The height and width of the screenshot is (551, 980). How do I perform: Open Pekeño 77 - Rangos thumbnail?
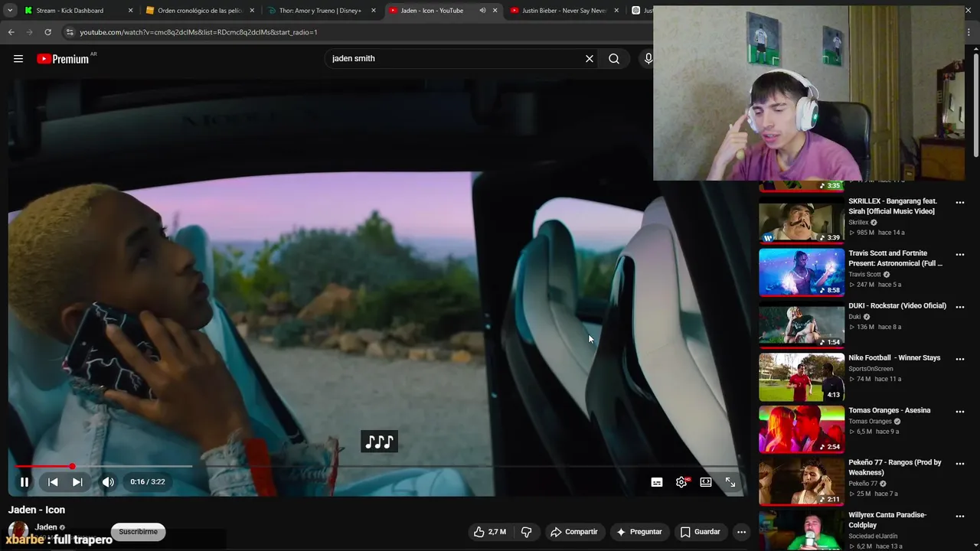click(x=802, y=482)
